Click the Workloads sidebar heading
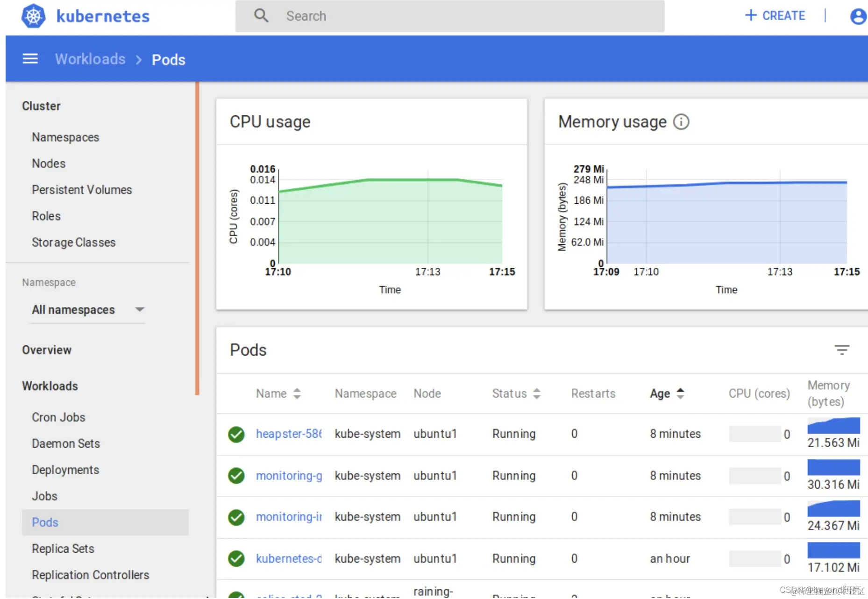This screenshot has width=868, height=599. click(50, 386)
